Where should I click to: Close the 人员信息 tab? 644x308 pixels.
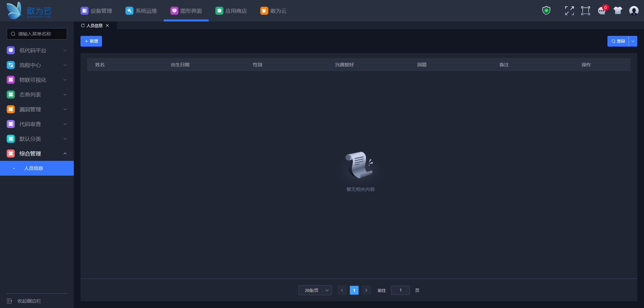pos(107,25)
